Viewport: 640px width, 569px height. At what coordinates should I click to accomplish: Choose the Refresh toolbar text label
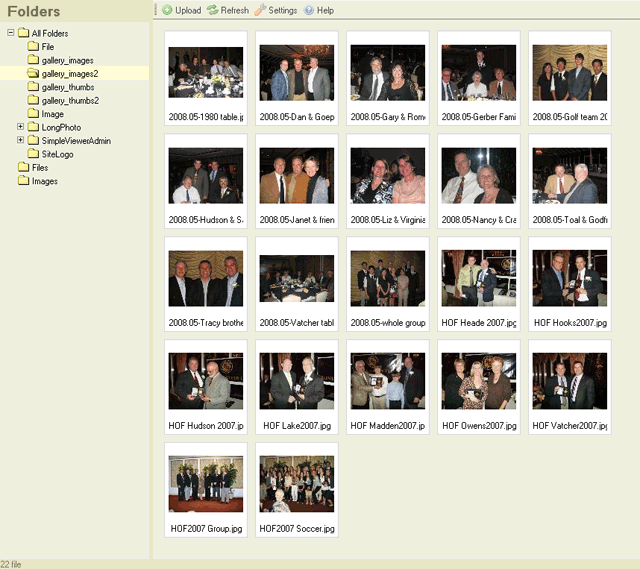pyautogui.click(x=235, y=10)
